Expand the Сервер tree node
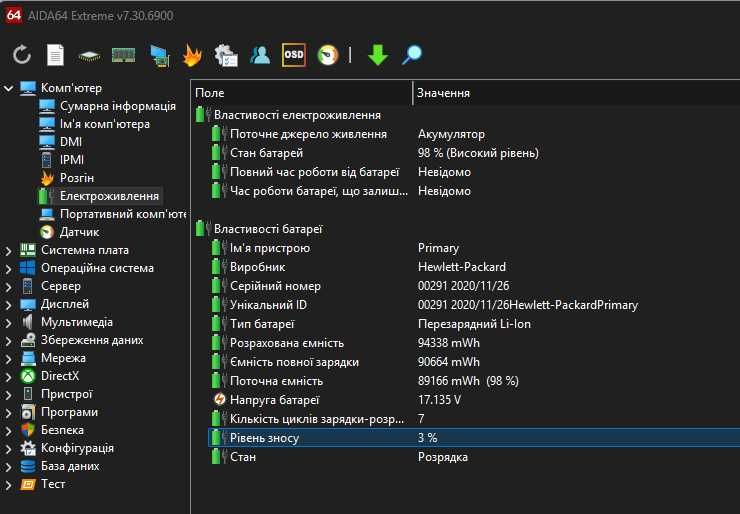This screenshot has width=740, height=514. pyautogui.click(x=8, y=286)
